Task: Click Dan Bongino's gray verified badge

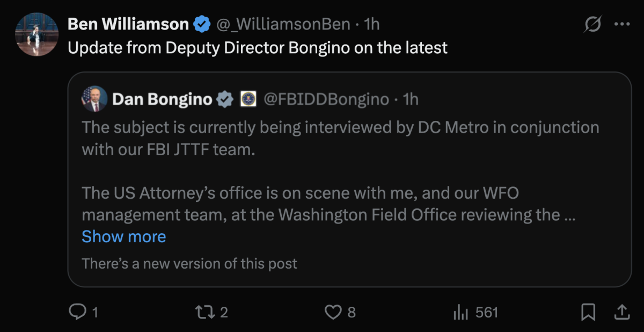Action: point(224,99)
